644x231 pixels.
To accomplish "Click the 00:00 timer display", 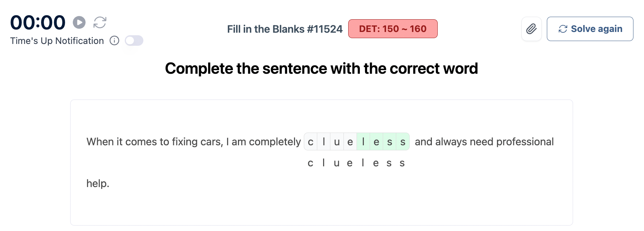I will coord(38,23).
